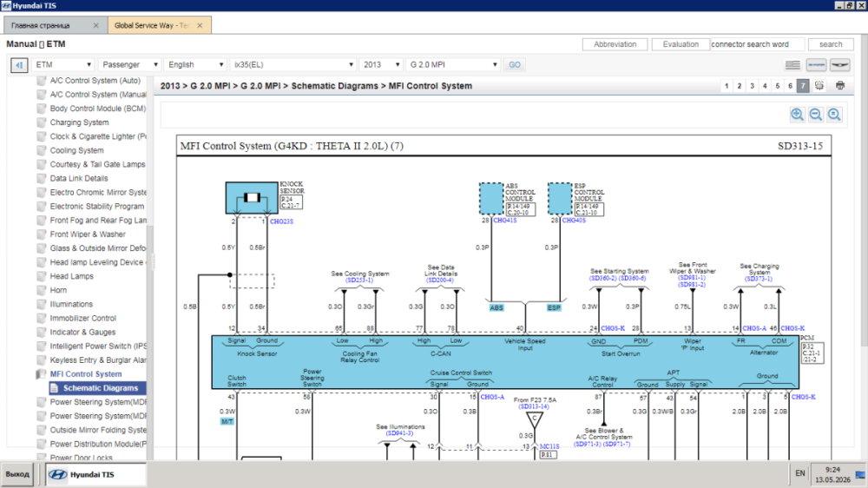Click the network tray icon

[859, 475]
